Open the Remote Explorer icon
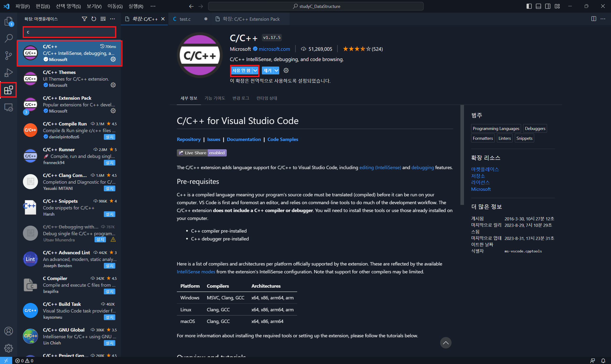 [9, 107]
